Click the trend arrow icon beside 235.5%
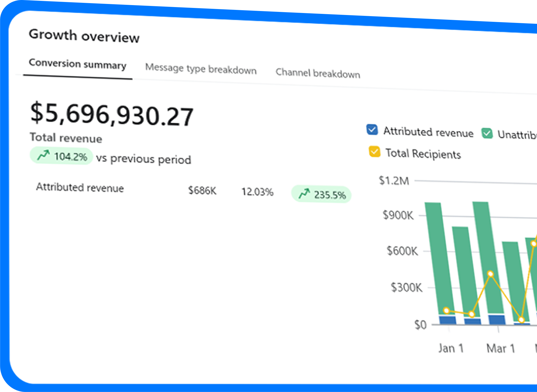 tap(304, 194)
